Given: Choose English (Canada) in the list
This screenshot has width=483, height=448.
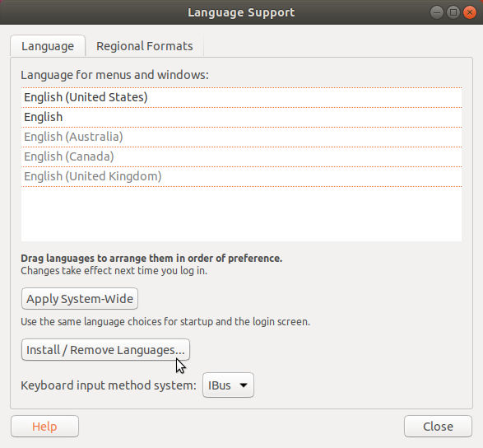Looking at the screenshot, I should [x=242, y=156].
